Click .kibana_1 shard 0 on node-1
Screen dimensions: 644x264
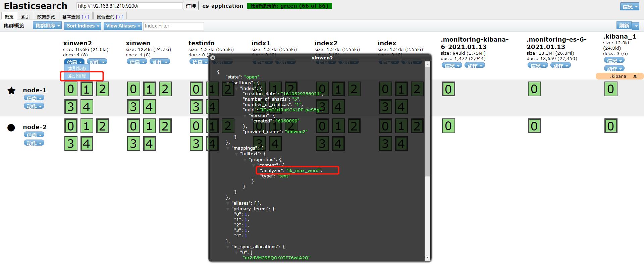tap(611, 89)
